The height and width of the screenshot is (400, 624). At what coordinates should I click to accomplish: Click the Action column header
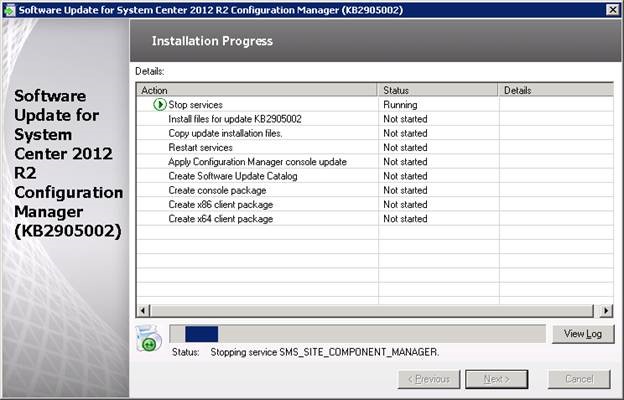257,90
